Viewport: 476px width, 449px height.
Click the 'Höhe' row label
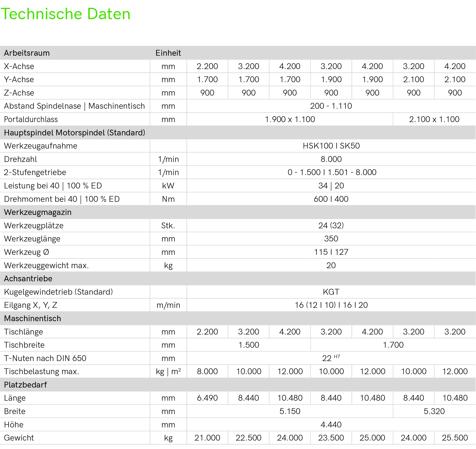[14, 425]
